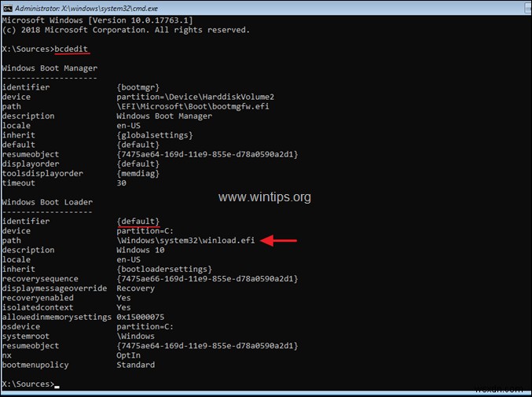Click the allowedinmemorysettings label
The image size is (532, 397).
click(x=57, y=317)
